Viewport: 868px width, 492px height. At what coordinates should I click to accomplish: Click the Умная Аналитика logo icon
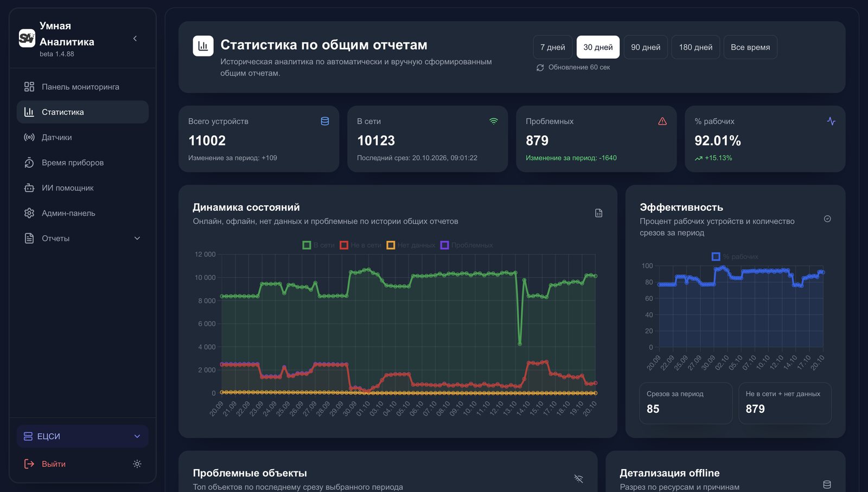point(27,38)
